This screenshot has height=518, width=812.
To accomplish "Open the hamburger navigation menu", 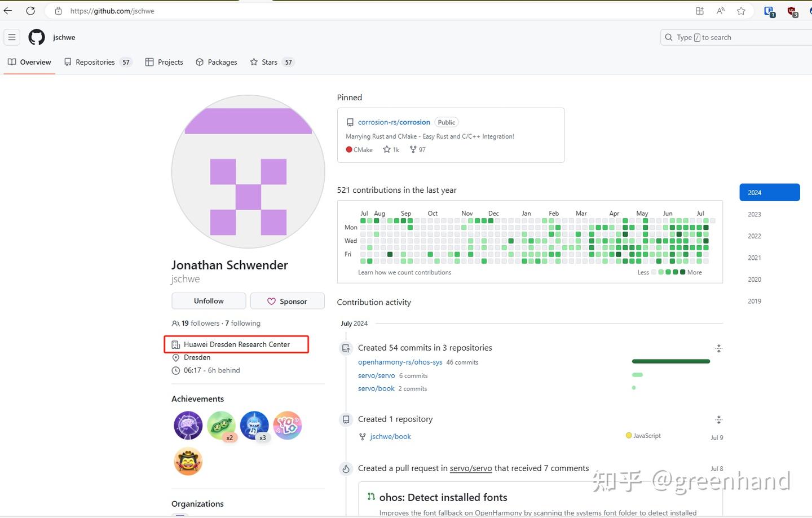I will coord(12,37).
